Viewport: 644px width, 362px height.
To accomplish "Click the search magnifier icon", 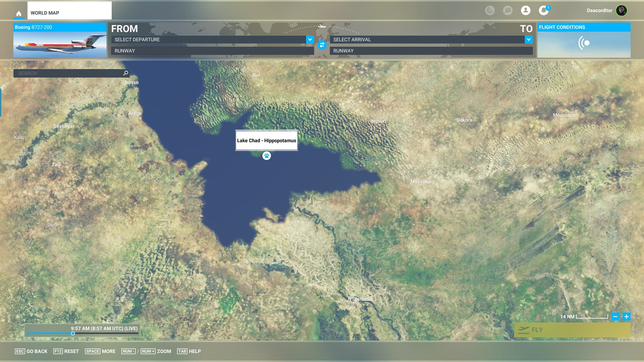I will [x=126, y=73].
